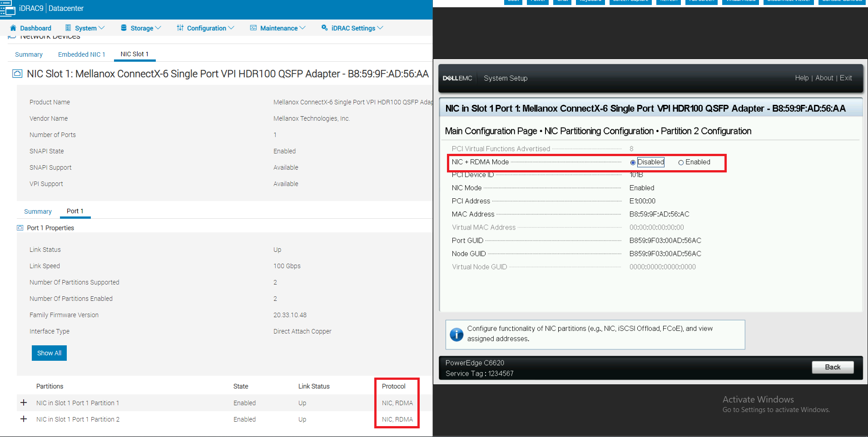
Task: Refresh the virtual console view
Action: pos(668,2)
